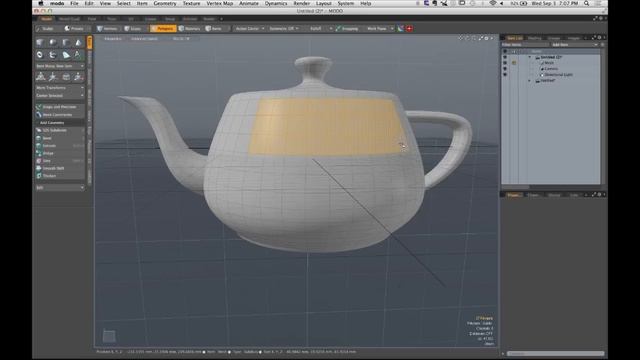Viewport: 640px width, 360px height.
Task: Select the text 'A' primitive tool
Action: [78, 55]
